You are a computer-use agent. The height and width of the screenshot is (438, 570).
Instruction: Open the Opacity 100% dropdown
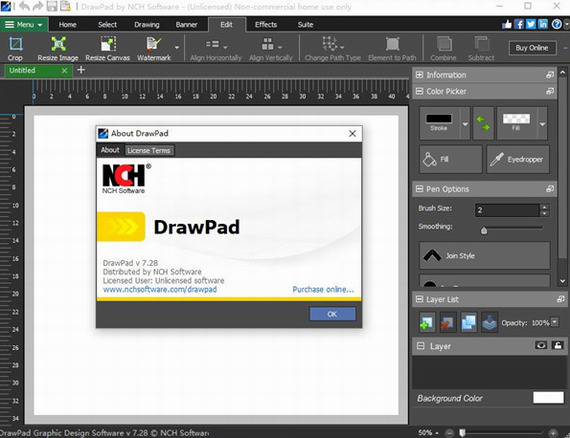tap(554, 322)
